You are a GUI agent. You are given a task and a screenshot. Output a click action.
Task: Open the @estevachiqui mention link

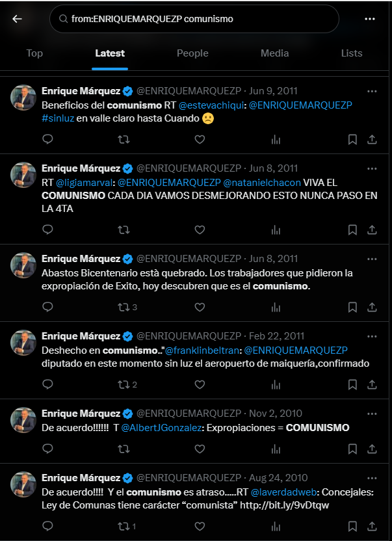[211, 105]
